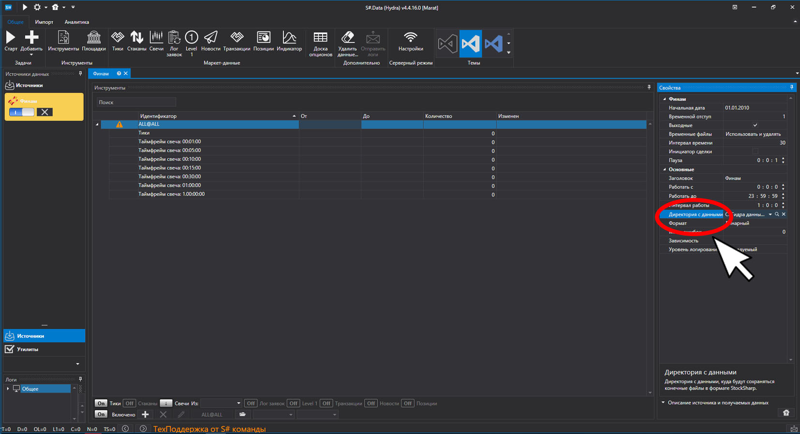Switch to the Аналитика ribbon tab
The image size is (800, 434).
(x=77, y=22)
